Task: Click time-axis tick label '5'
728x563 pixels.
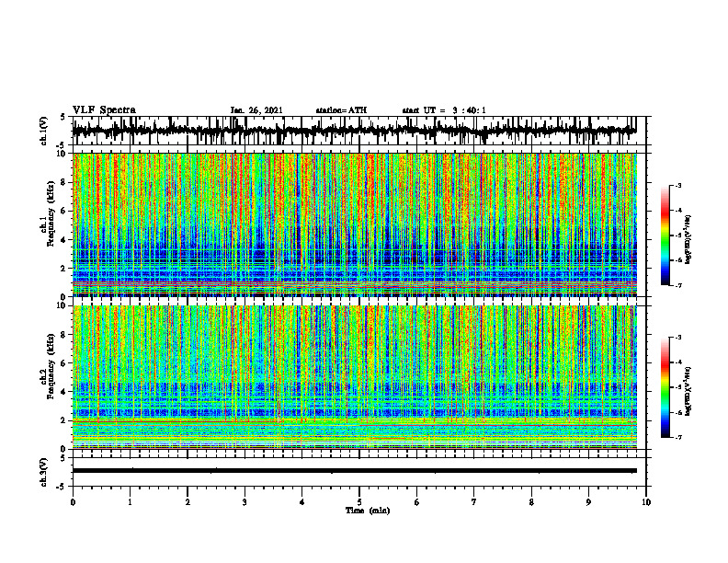Action: (359, 502)
